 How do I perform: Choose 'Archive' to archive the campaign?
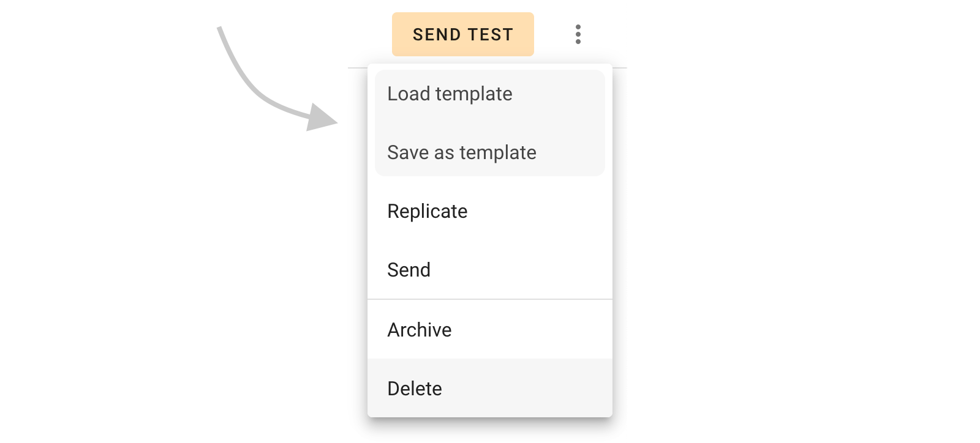[x=420, y=329]
